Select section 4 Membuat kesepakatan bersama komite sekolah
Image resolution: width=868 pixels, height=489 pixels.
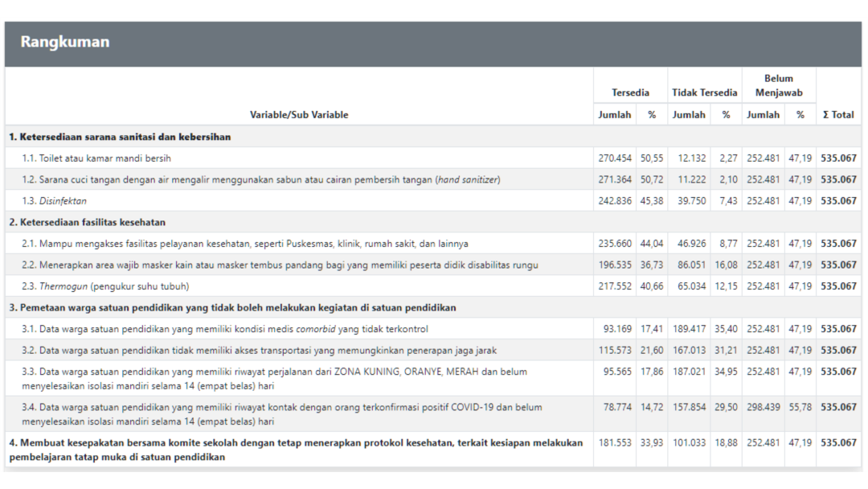point(433,449)
